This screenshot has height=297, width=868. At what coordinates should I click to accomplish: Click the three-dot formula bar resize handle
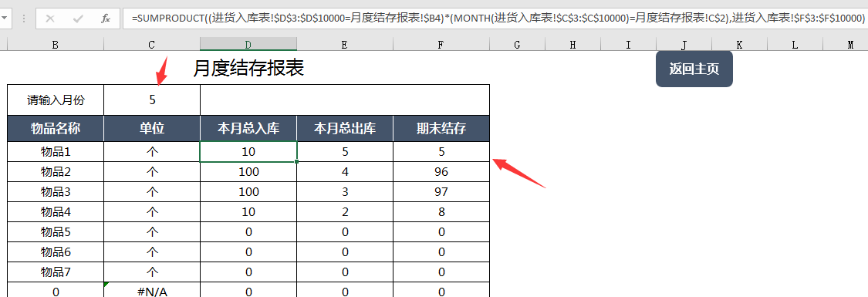tap(24, 19)
